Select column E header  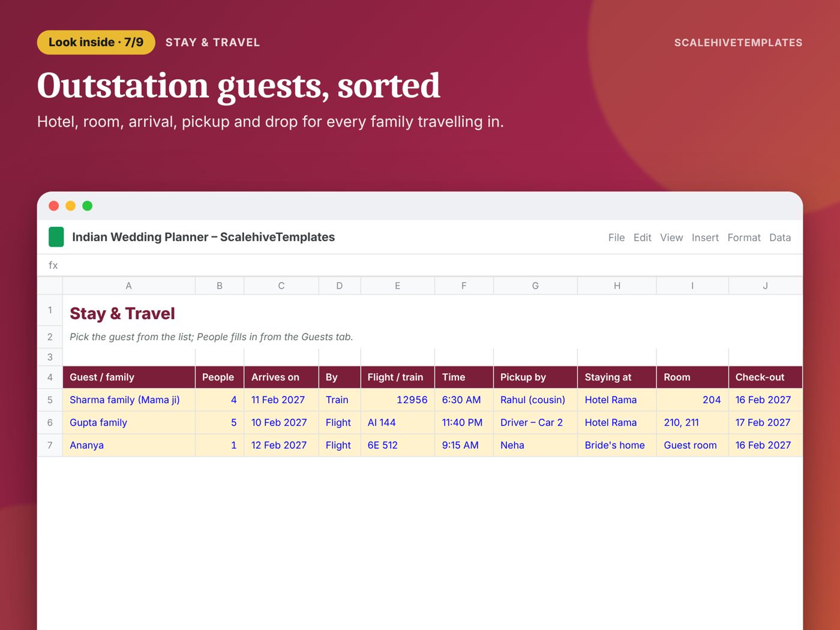(397, 286)
